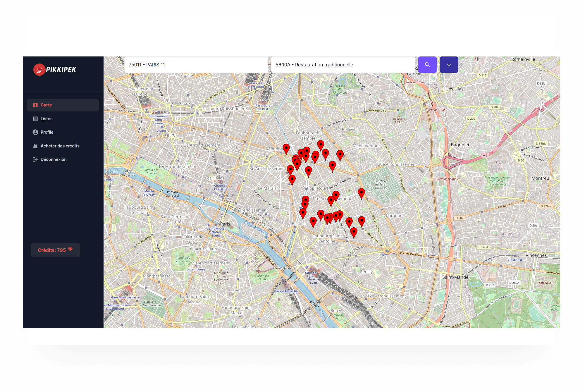585x392 pixels.
Task: Click the diamond icon next to credits
Action: (70, 250)
